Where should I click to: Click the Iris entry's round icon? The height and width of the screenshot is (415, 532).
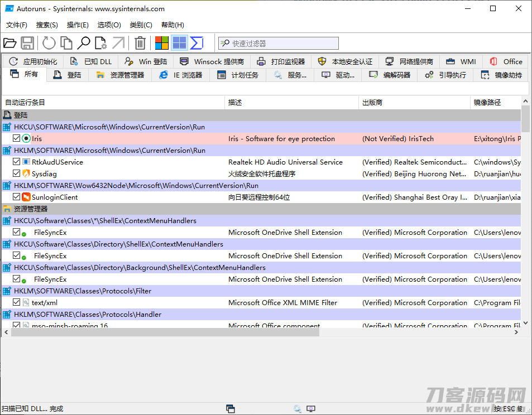click(26, 138)
